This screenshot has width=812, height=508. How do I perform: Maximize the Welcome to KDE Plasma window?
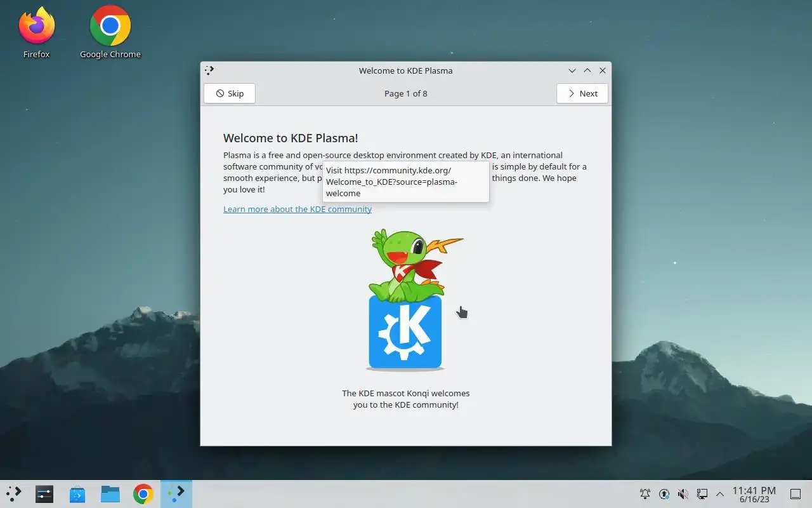pyautogui.click(x=587, y=70)
